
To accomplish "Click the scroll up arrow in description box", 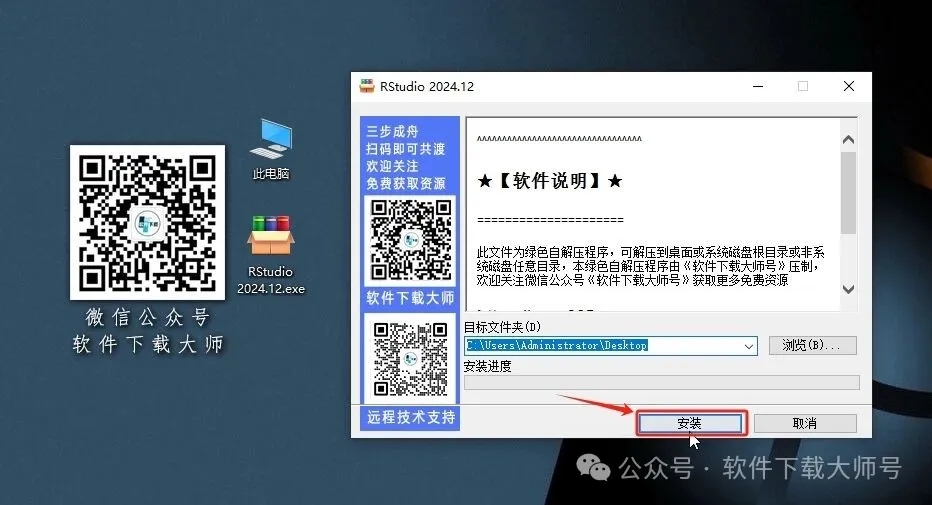I will coord(849,140).
